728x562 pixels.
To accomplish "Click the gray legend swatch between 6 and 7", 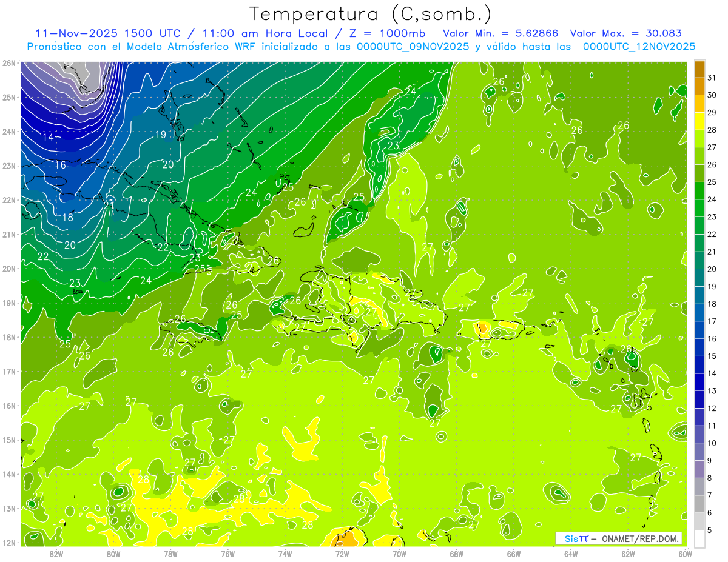I will [x=699, y=504].
